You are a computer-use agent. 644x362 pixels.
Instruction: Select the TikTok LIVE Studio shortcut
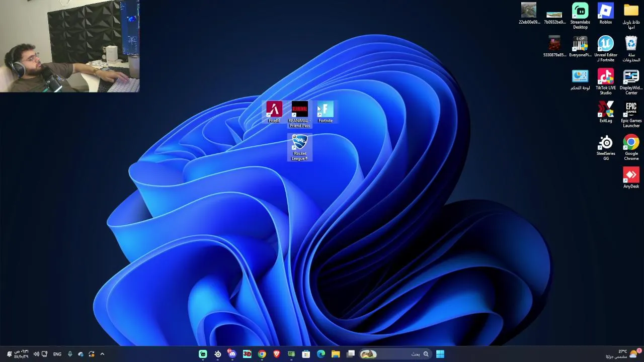coord(606,81)
